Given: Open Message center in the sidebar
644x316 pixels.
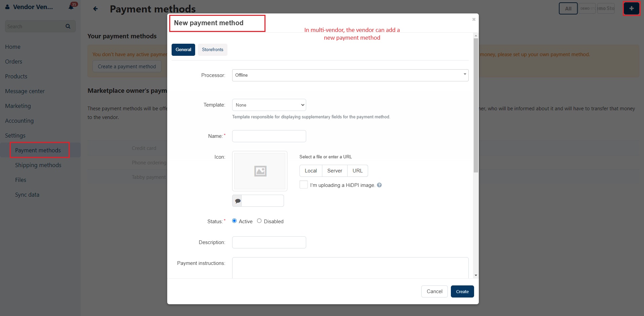Looking at the screenshot, I should point(25,91).
